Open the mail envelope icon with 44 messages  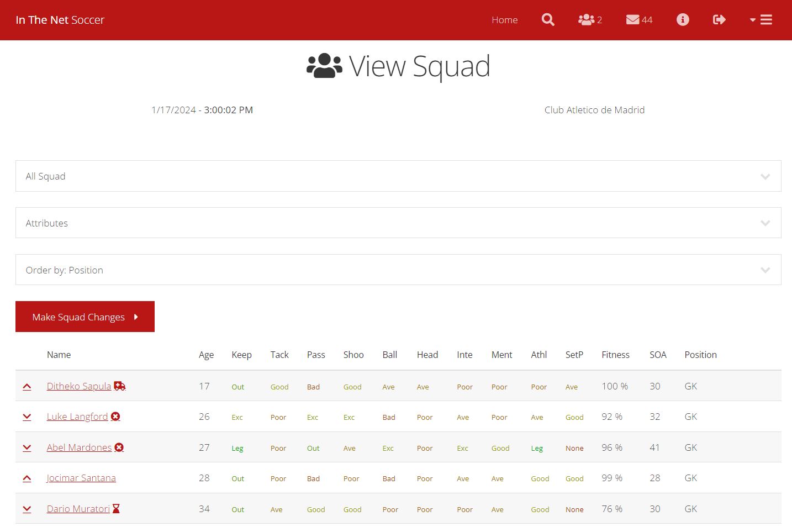click(x=639, y=20)
